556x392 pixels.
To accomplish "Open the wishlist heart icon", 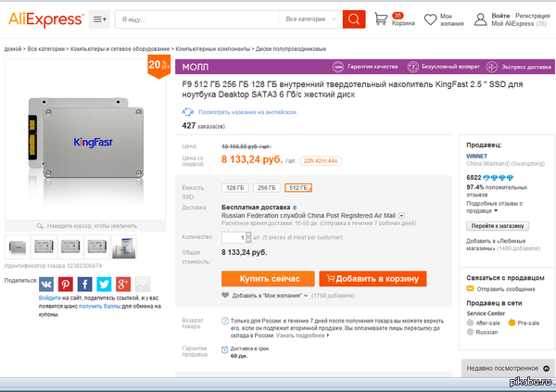I will pyautogui.click(x=431, y=19).
